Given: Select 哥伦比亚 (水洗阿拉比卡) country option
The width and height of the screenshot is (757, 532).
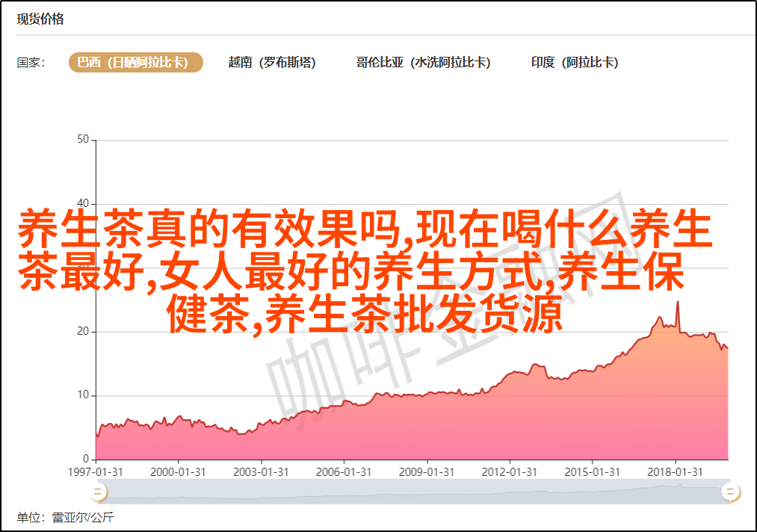Looking at the screenshot, I should pyautogui.click(x=423, y=63).
